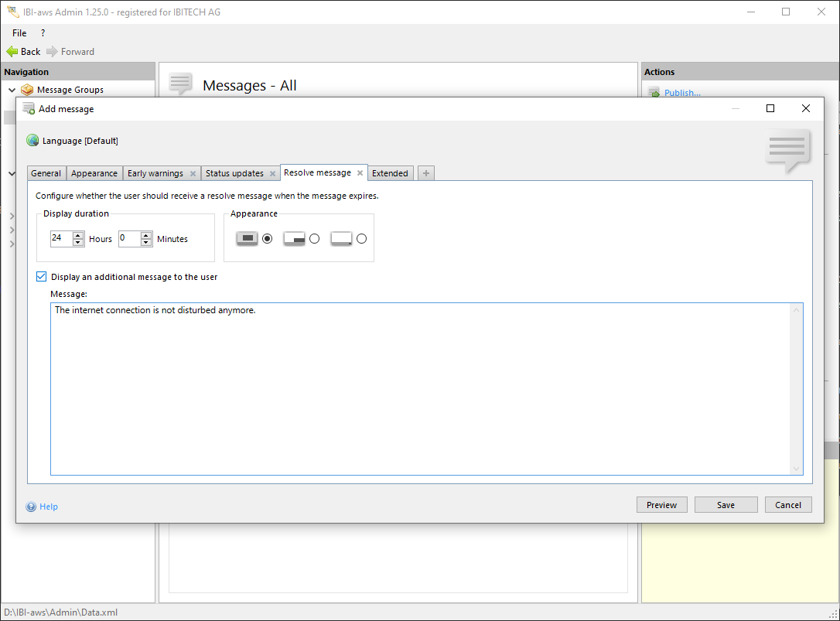The image size is (840, 621).
Task: Decrease Minutes with the down arrow
Action: 146,243
